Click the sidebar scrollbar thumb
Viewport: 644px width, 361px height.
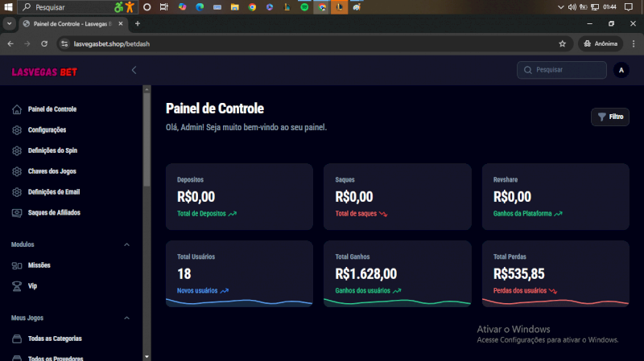[147, 139]
